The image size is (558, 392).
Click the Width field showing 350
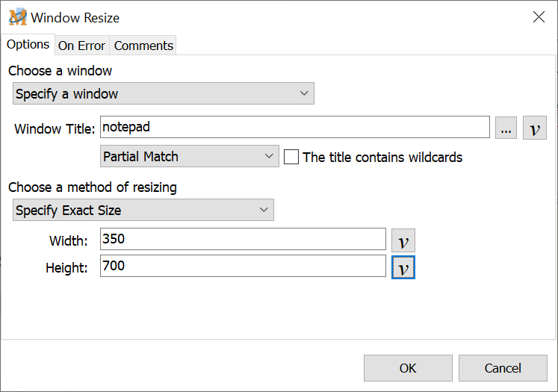pos(243,240)
